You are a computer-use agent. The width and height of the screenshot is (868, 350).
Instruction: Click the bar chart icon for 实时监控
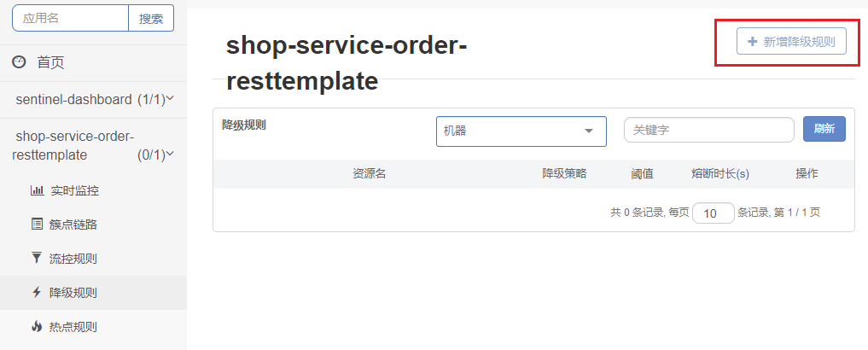(37, 190)
